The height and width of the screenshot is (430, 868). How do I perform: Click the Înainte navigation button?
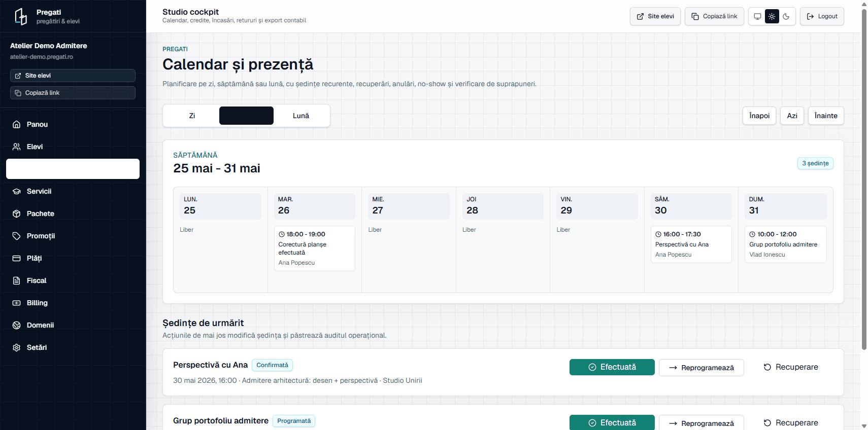point(826,116)
